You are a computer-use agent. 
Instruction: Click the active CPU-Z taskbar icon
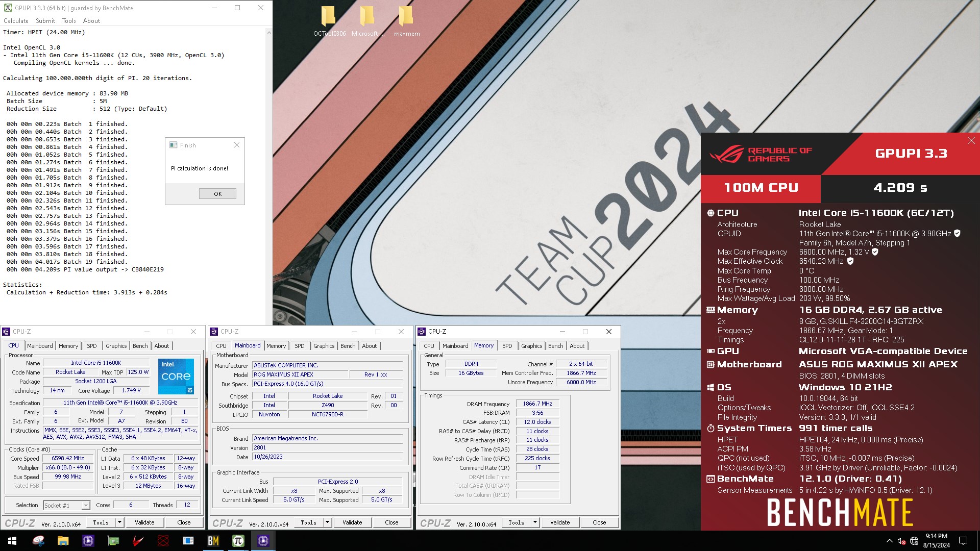coord(263,541)
